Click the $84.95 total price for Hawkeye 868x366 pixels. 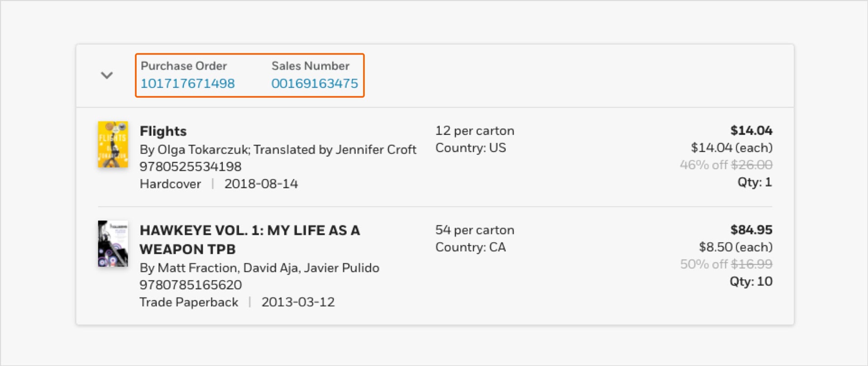click(x=751, y=230)
